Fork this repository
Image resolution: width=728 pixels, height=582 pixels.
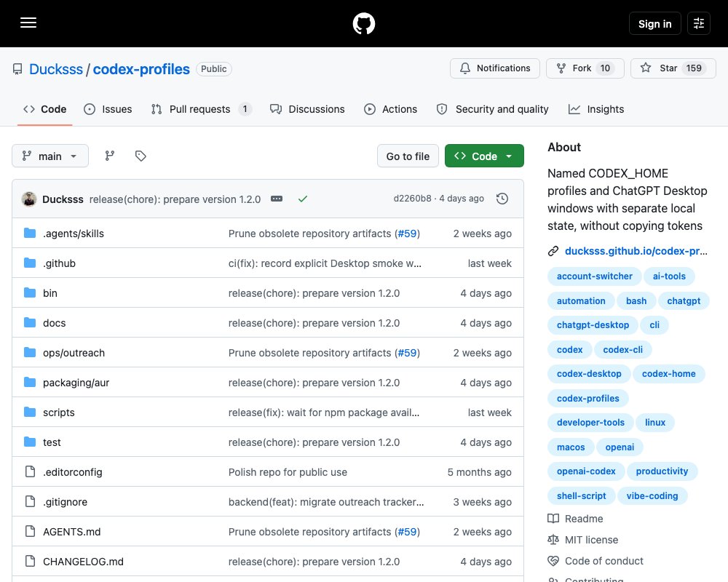pyautogui.click(x=585, y=68)
